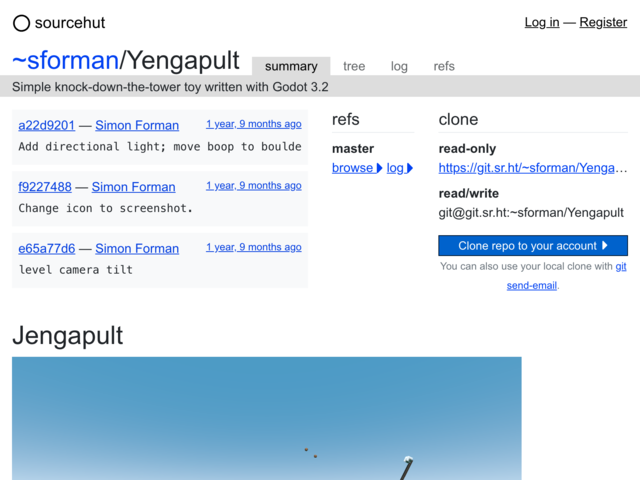Select the summary tab
This screenshot has height=480, width=640.
coord(291,66)
